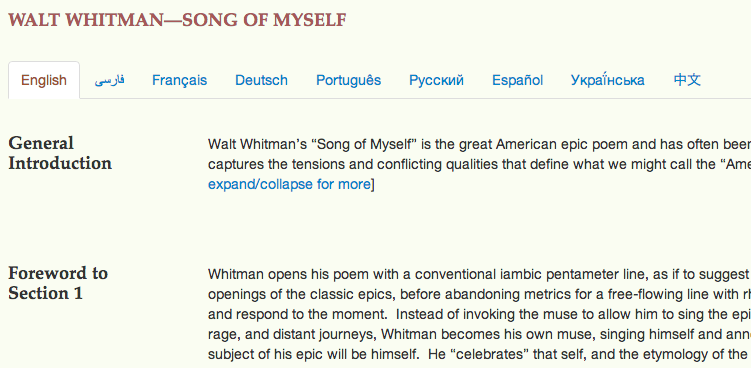
Task: Click the Walt Whitman—Song of Myself page title
Action: 177,20
